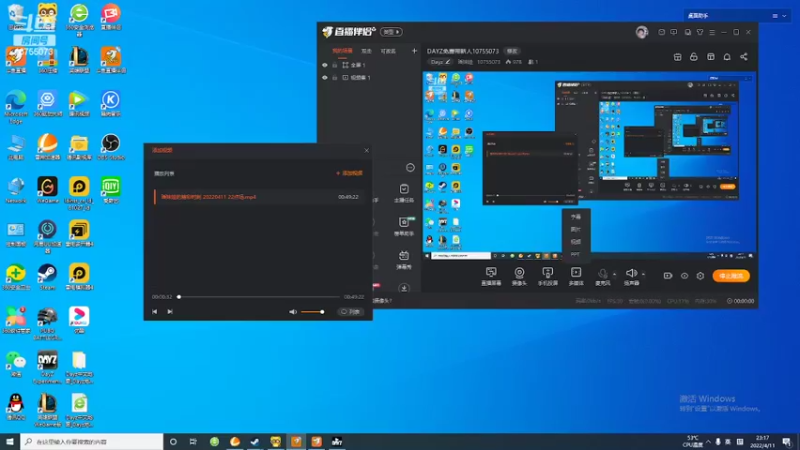
Task: Click the Windows taskbar search box
Action: [x=92, y=441]
